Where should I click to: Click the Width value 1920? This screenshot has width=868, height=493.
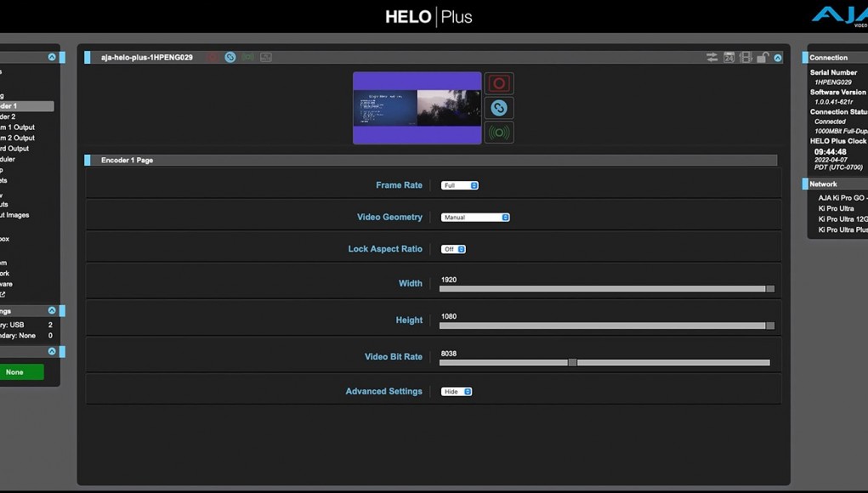tap(449, 280)
